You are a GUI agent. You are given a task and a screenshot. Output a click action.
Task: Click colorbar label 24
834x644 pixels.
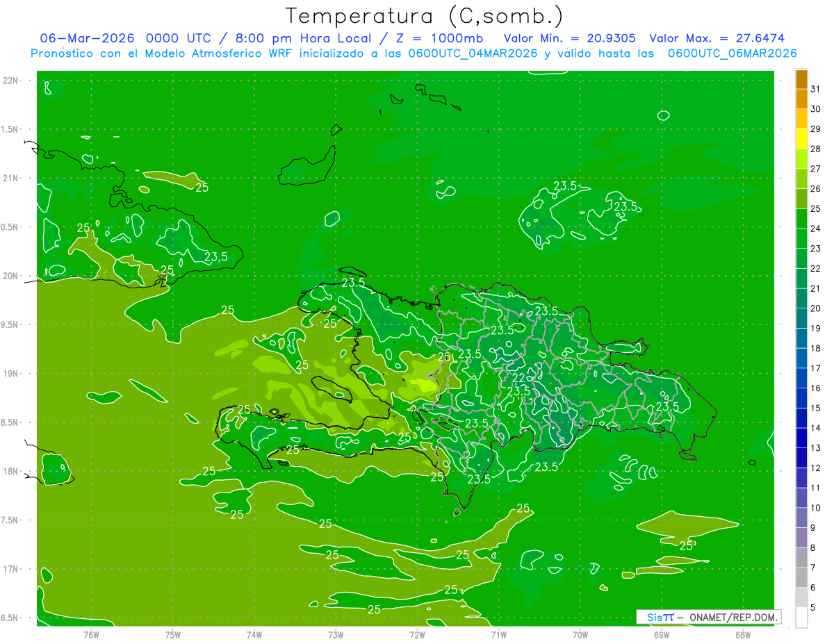click(816, 229)
